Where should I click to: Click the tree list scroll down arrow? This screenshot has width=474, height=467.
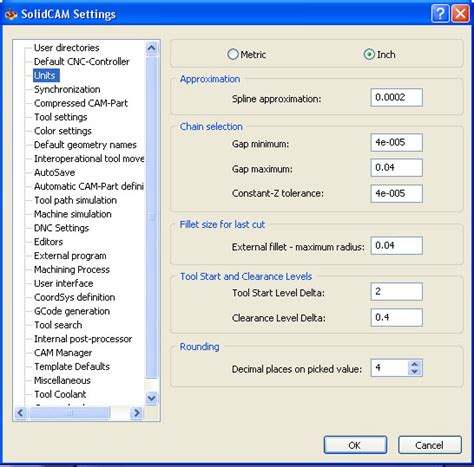151,398
